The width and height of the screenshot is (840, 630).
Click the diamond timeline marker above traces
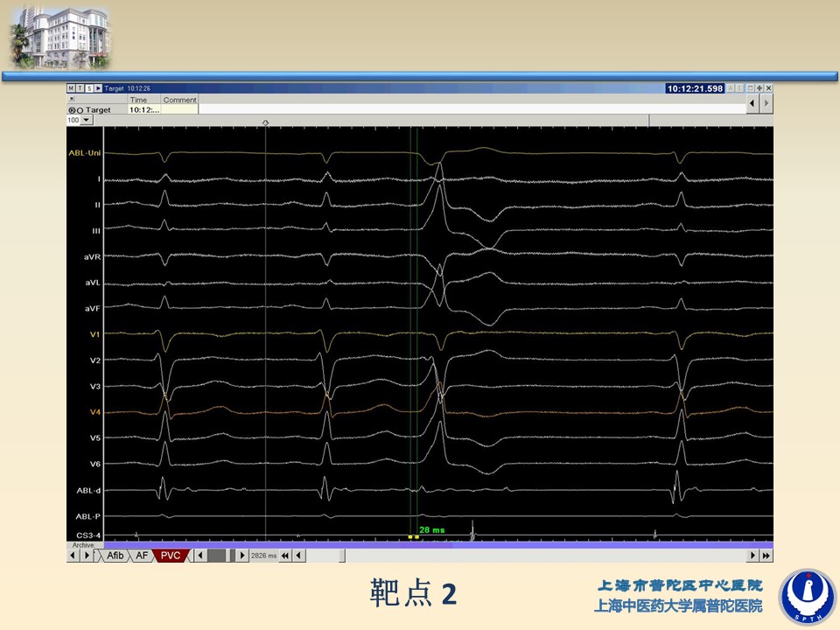click(x=265, y=123)
